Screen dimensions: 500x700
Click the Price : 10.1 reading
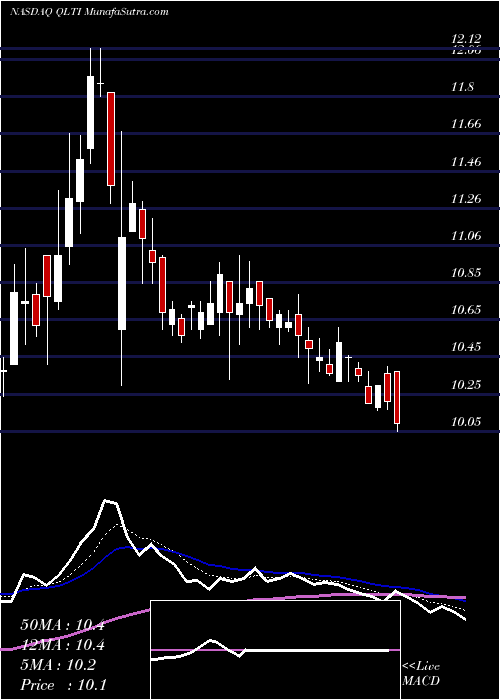click(63, 685)
